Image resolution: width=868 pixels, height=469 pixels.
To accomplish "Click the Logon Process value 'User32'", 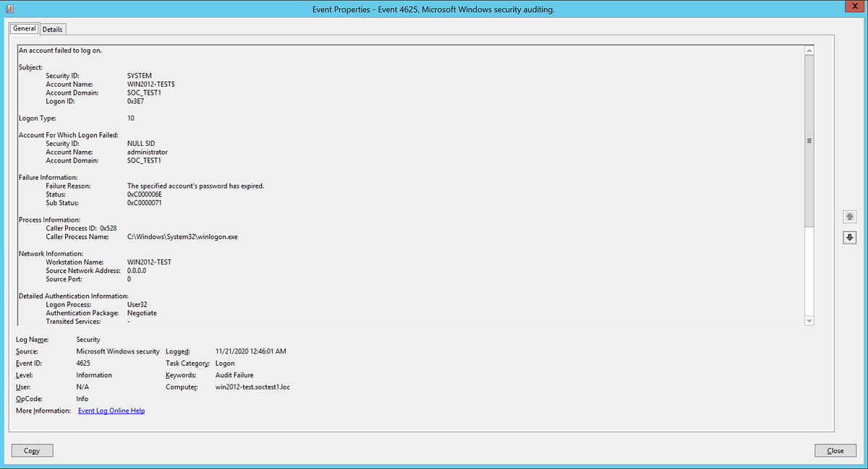I will 137,305.
